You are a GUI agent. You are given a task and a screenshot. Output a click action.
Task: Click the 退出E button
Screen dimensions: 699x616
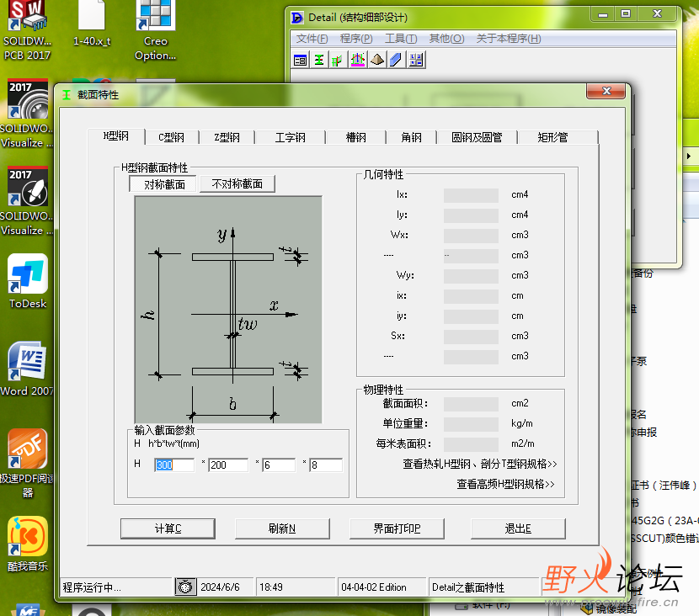pos(518,528)
